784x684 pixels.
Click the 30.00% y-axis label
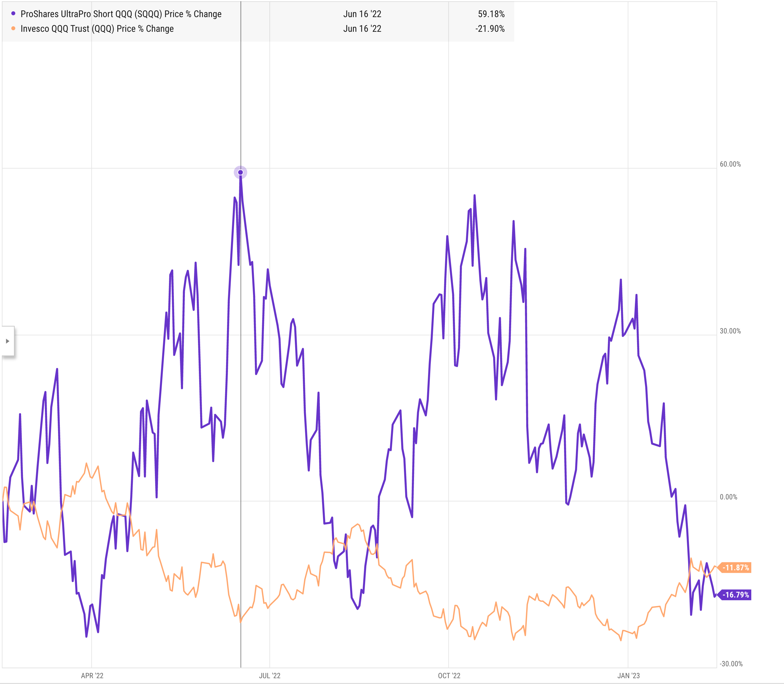point(730,331)
